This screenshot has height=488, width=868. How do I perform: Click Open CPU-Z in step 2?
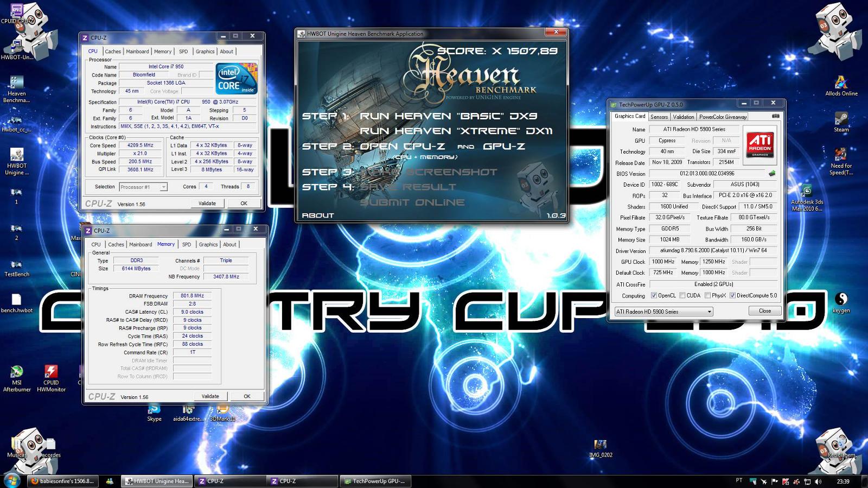point(402,147)
